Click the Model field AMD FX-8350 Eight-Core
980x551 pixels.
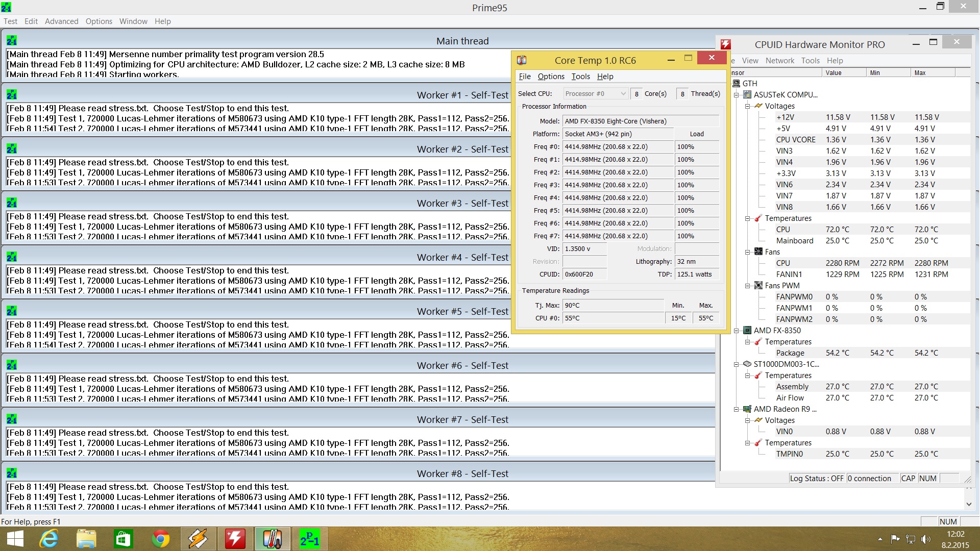tap(641, 121)
